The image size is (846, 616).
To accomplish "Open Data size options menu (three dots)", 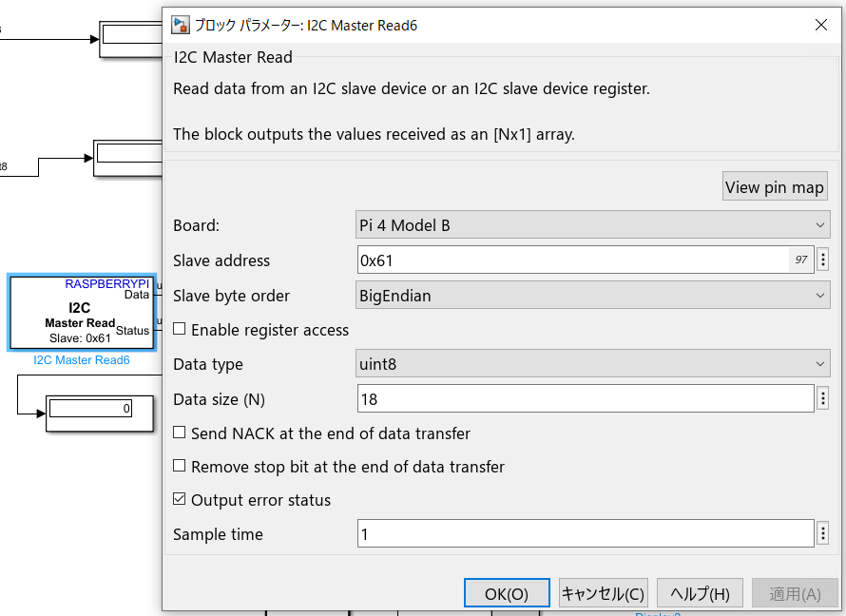I will pyautogui.click(x=823, y=398).
